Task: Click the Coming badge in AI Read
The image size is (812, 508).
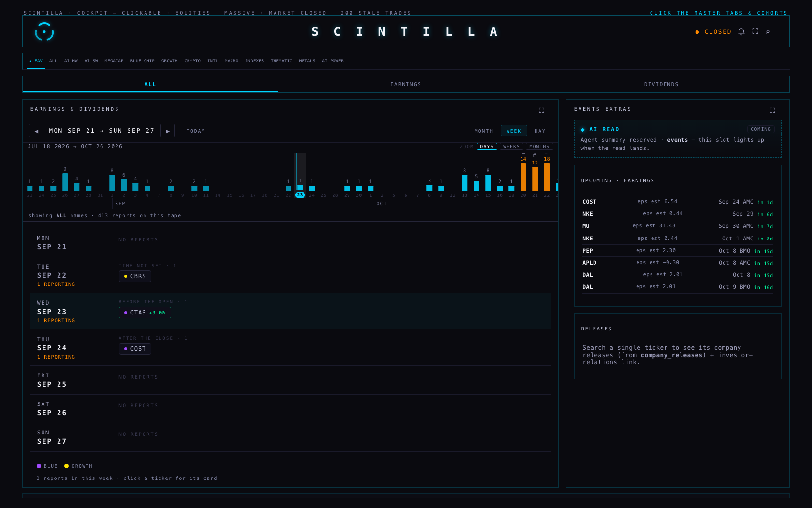Action: [761, 129]
